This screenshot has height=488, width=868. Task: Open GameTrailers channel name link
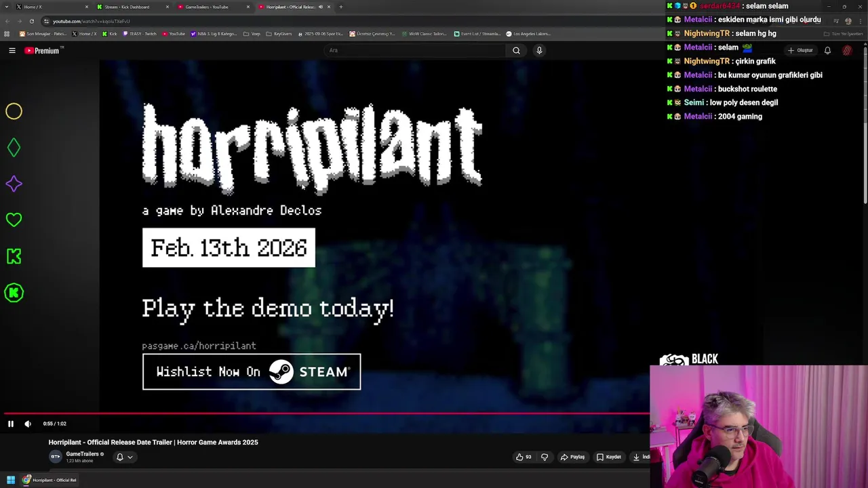point(82,454)
